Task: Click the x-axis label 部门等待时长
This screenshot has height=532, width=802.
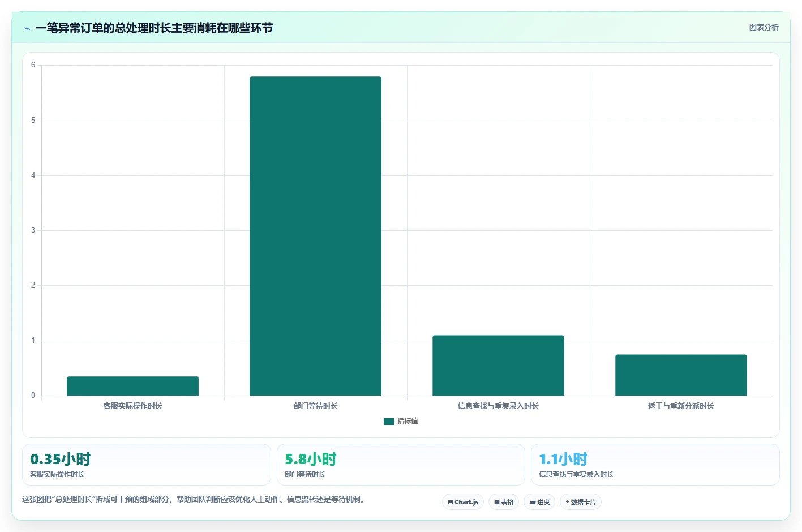Action: (x=315, y=406)
